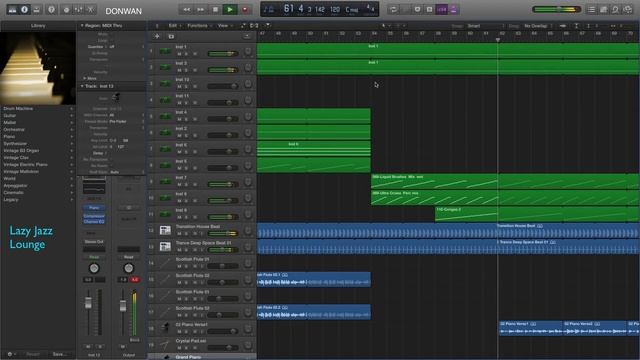
Task: Click the Save... button in Library
Action: (59, 354)
